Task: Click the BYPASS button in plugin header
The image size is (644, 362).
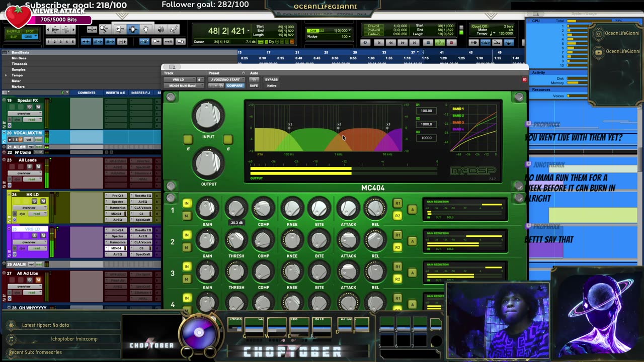Action: [x=271, y=79]
